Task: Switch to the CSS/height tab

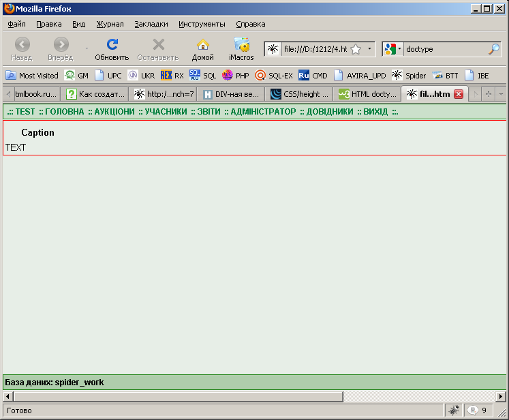Action: coord(300,94)
